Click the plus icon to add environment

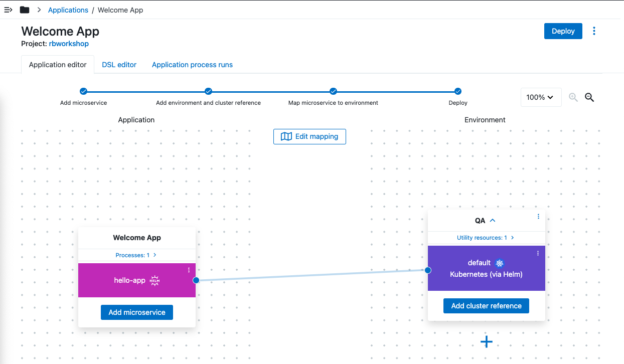click(486, 342)
